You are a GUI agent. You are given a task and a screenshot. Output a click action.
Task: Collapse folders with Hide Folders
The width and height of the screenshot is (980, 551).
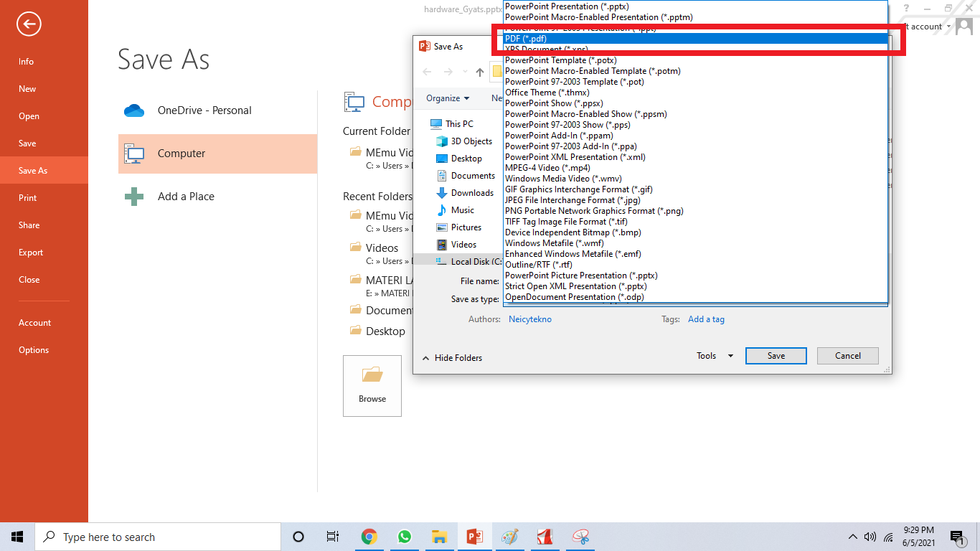452,358
